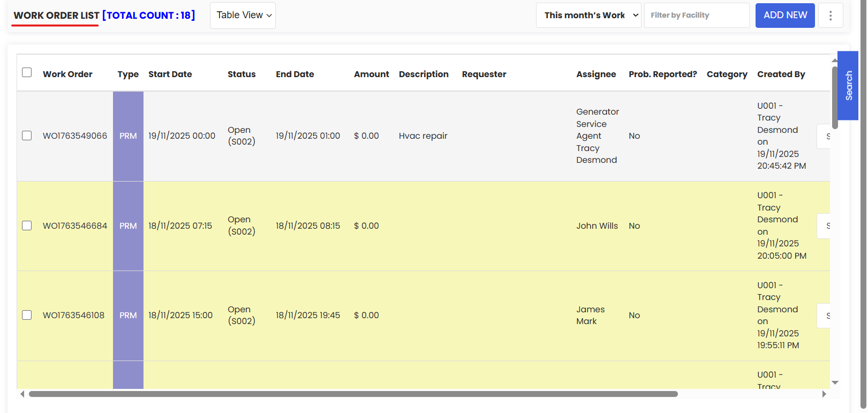Open the Table View dropdown

click(243, 16)
